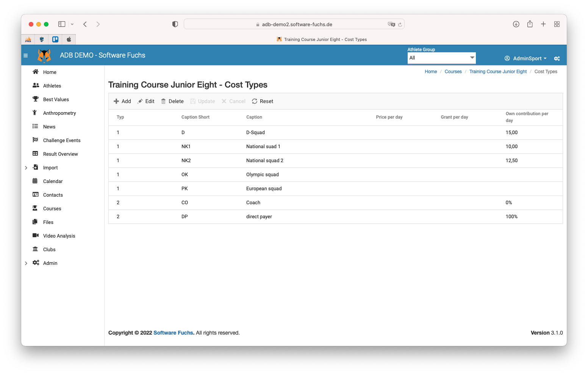This screenshot has width=588, height=374.
Task: Click the Edit toolbar button
Action: pyautogui.click(x=146, y=101)
